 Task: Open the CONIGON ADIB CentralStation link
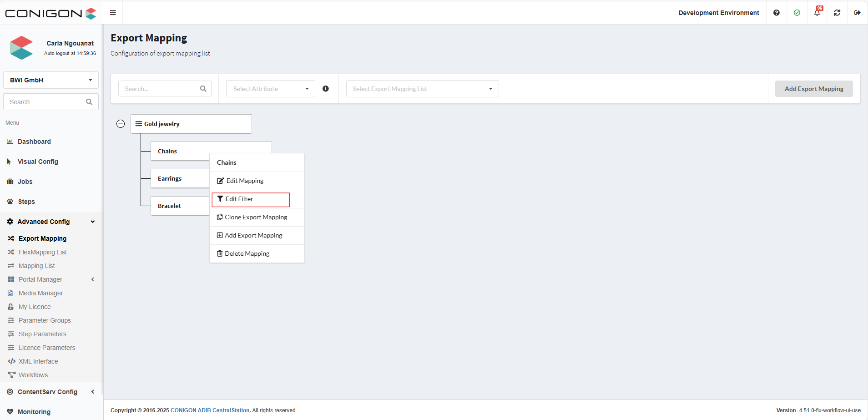(210, 410)
